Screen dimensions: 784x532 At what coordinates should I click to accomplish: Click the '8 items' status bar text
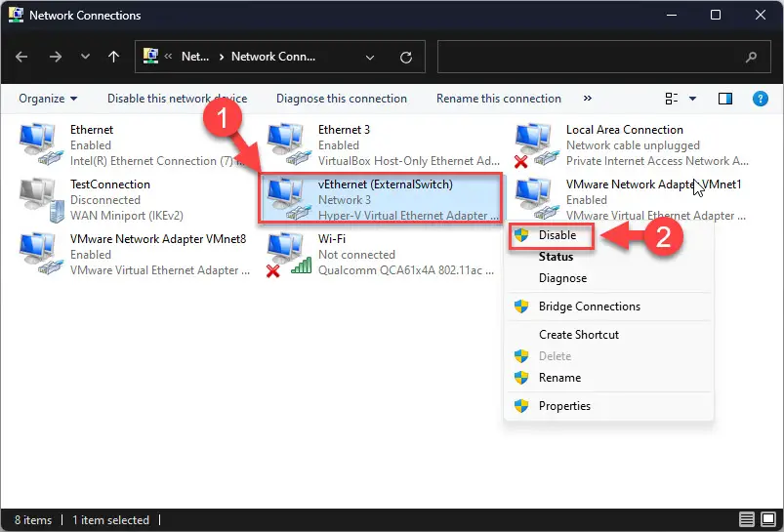(33, 520)
